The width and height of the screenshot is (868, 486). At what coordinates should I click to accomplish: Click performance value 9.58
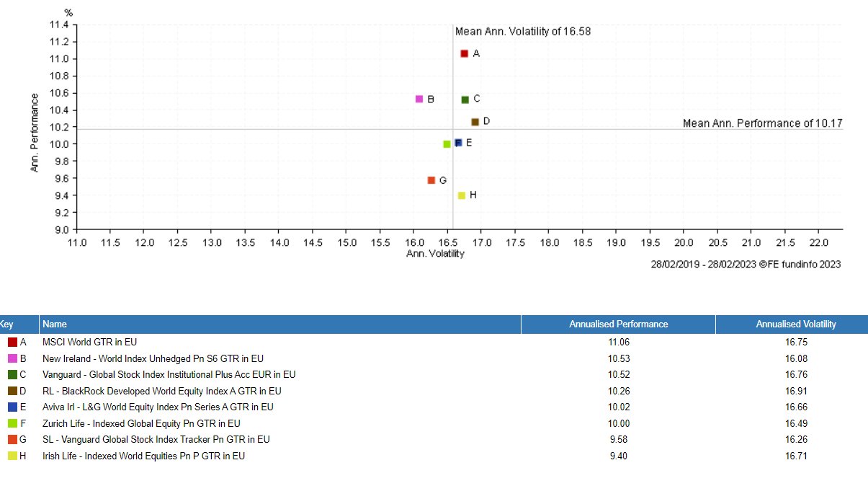(x=619, y=440)
